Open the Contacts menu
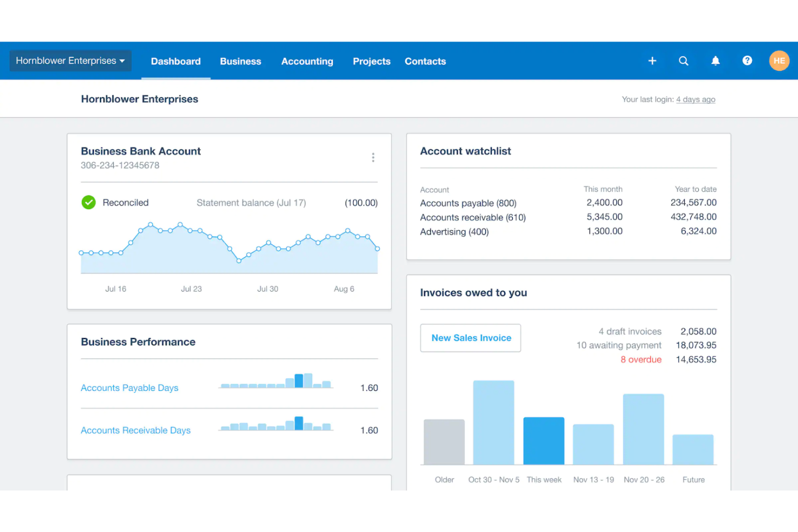 [x=425, y=61]
